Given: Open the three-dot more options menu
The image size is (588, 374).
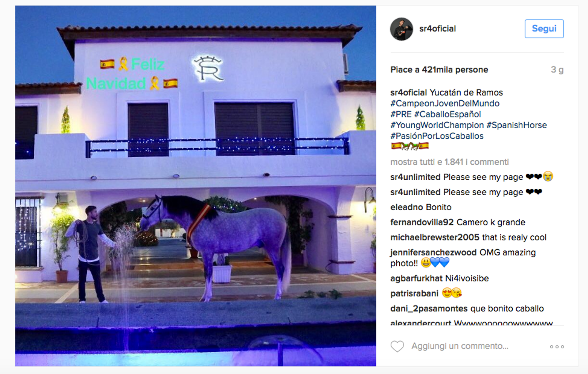Looking at the screenshot, I should point(557,347).
